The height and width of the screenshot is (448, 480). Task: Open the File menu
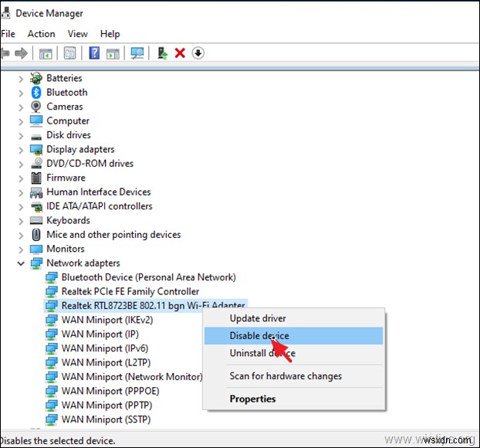(8, 34)
